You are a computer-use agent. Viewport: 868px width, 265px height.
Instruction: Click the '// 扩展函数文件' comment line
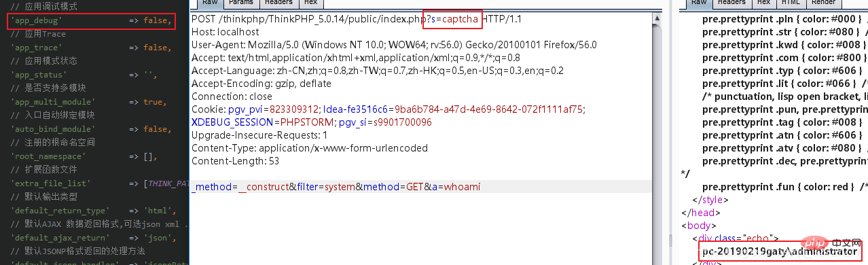[44, 169]
